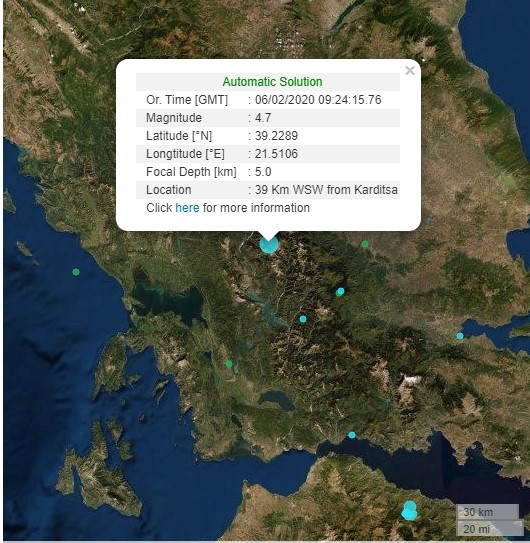Click the 20 mi scale bar
Screen dimensions: 530x543
tap(490, 528)
